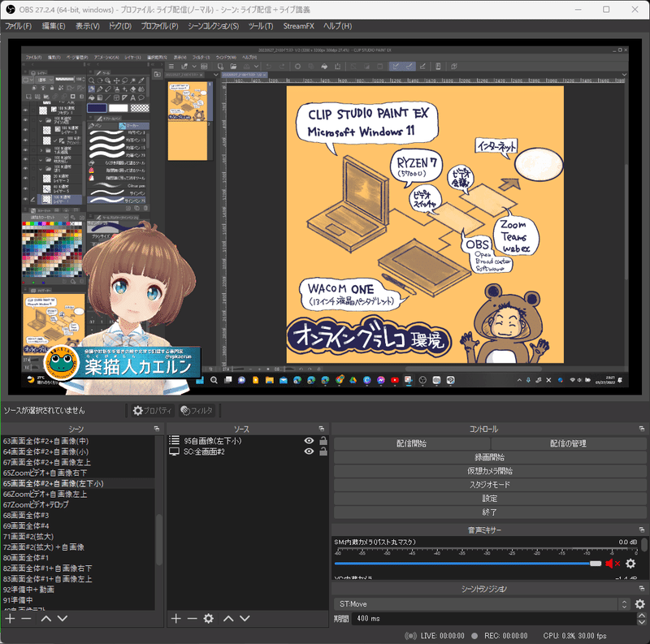Pop out the シーン dock panel
This screenshot has height=644, width=650.
tap(157, 429)
